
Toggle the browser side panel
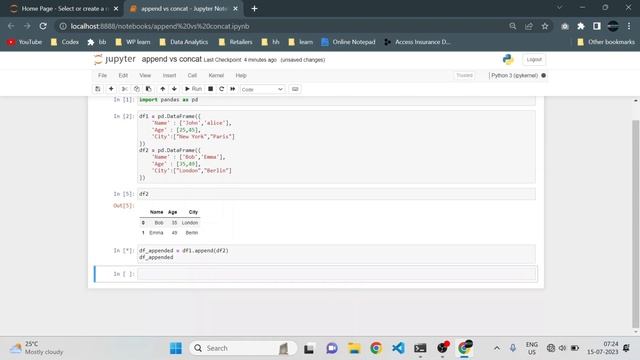[x=597, y=26]
